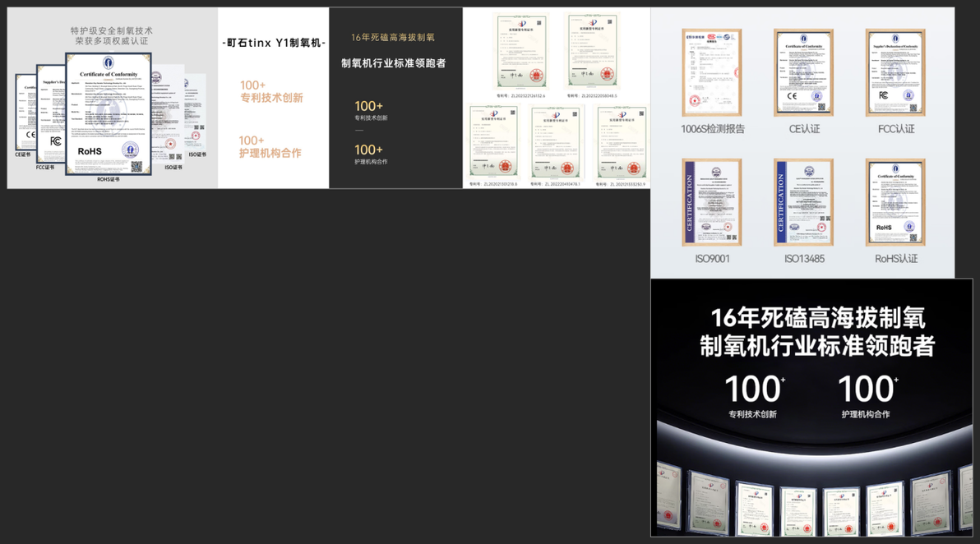
Task: Select the 1006S检测报告 certificate image
Action: point(712,72)
